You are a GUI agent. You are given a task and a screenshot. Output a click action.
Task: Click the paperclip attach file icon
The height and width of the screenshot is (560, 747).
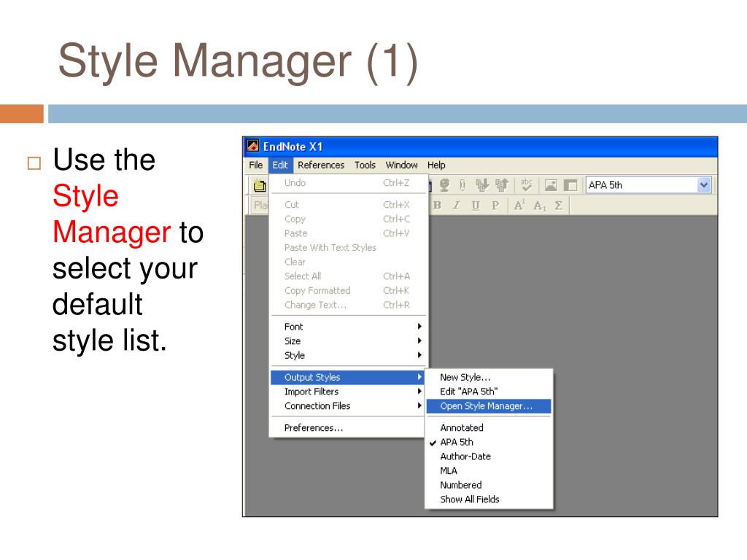(x=462, y=184)
